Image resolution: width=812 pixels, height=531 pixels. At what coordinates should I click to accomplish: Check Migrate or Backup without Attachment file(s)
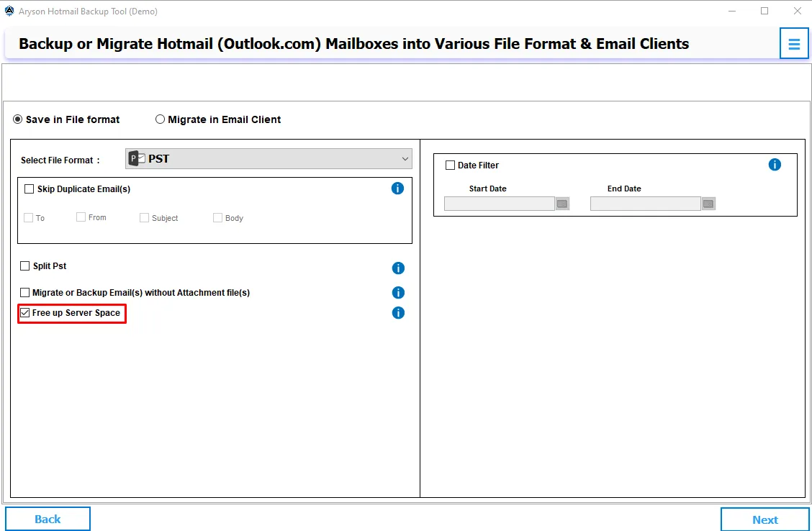click(x=25, y=292)
